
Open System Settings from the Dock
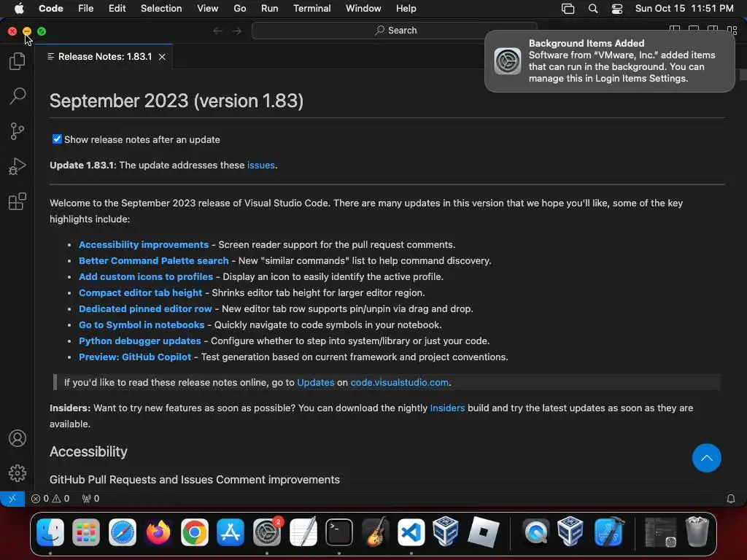click(x=267, y=532)
